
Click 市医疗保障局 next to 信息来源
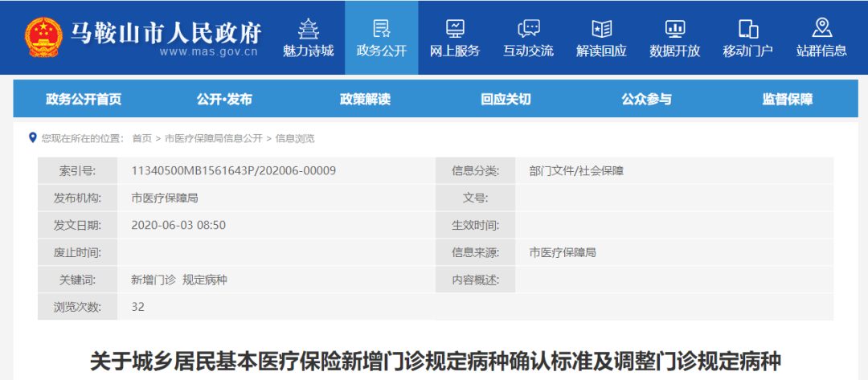click(563, 253)
